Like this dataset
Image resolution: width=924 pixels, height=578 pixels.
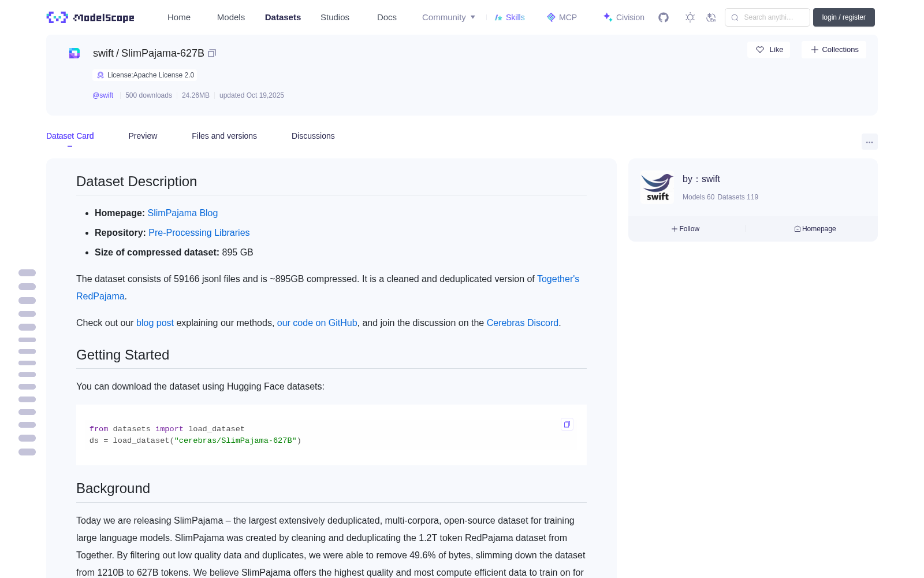(769, 50)
